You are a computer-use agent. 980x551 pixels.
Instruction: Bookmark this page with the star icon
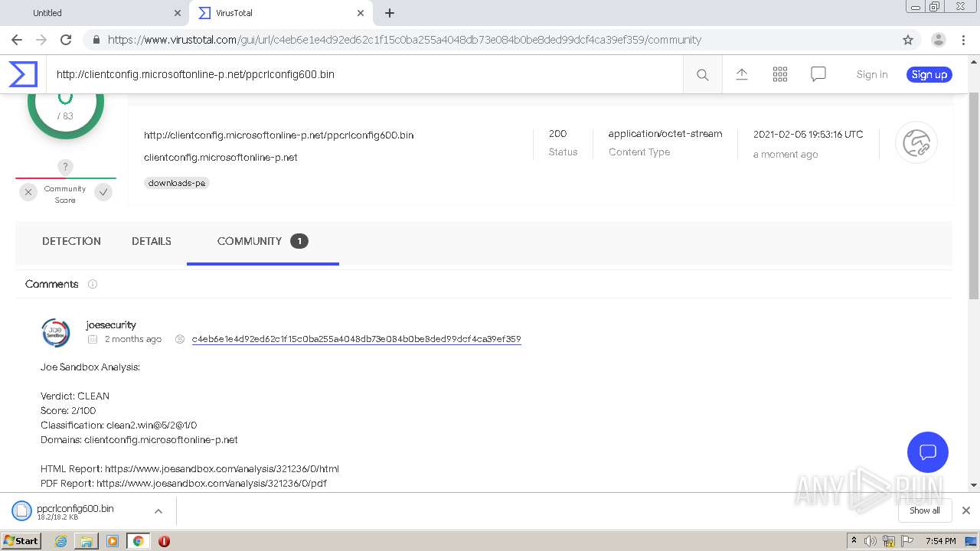coord(908,40)
